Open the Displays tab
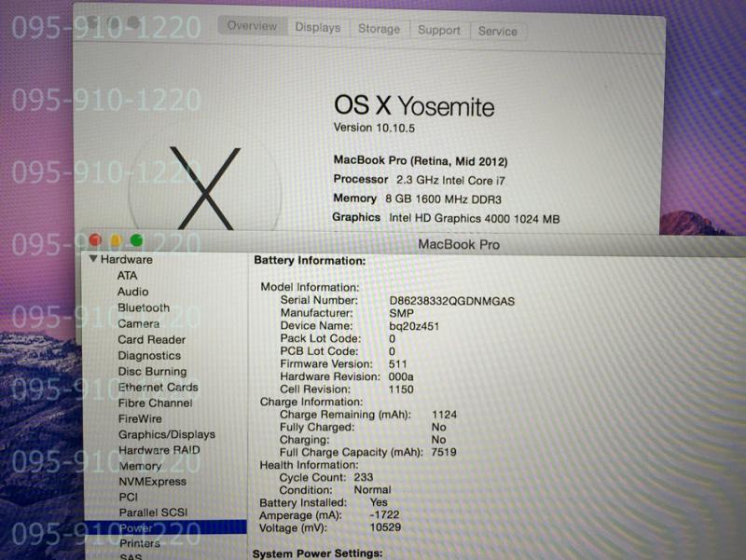This screenshot has width=746, height=560. 318,28
